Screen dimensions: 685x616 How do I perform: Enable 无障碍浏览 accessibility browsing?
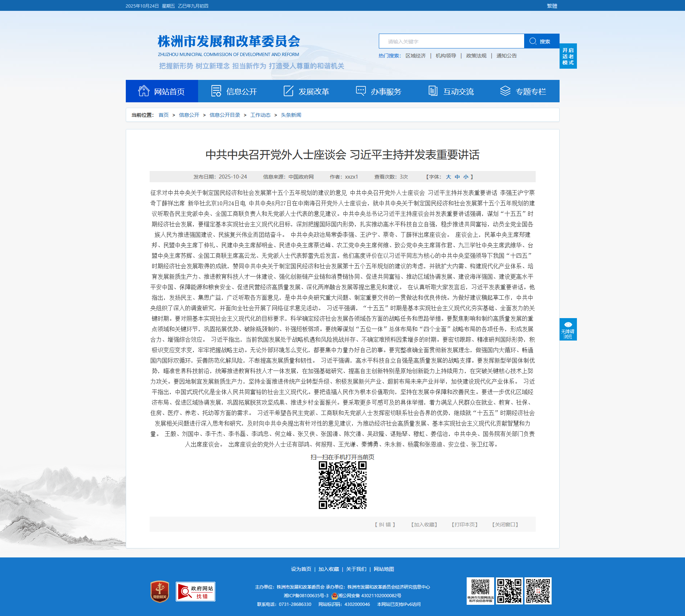(x=568, y=329)
